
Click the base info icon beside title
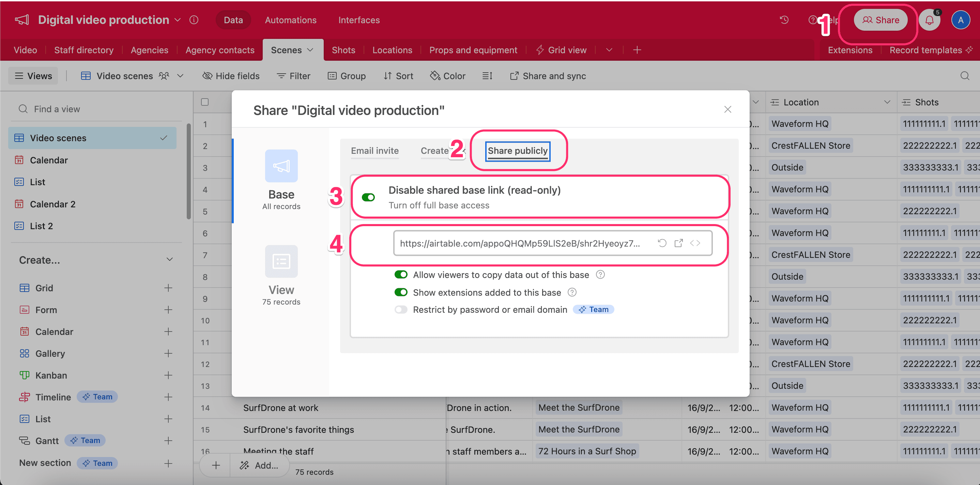[194, 20]
